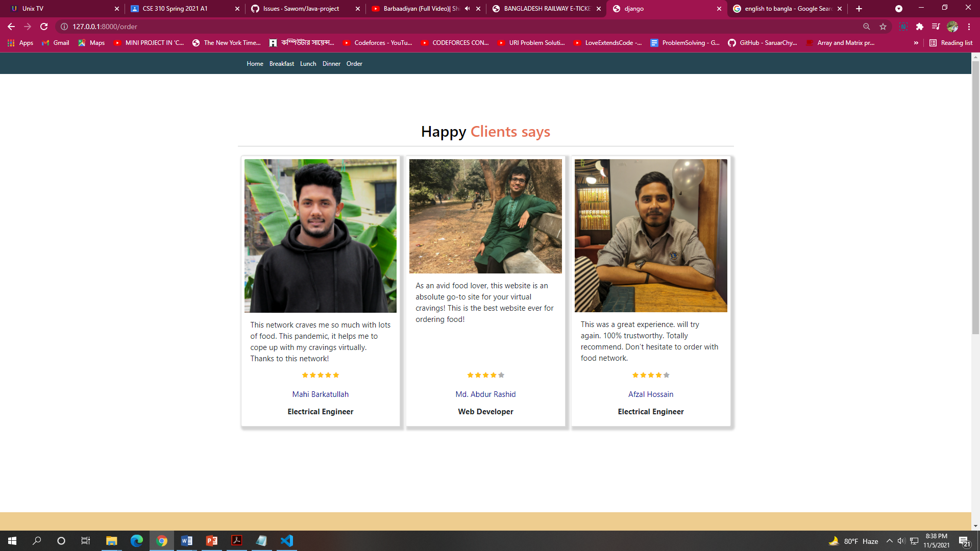Click Md. Abdur Rashid's photo thumbnail

click(x=485, y=216)
